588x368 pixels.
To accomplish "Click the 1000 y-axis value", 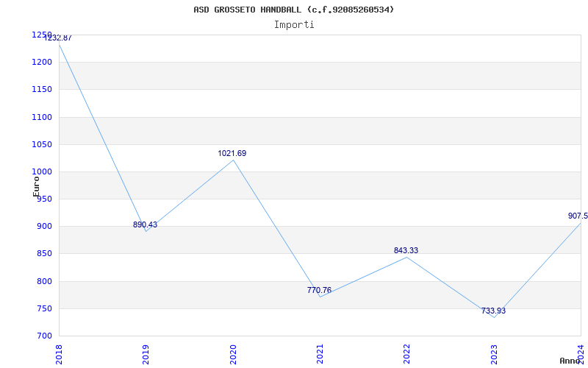I will (x=42, y=171).
